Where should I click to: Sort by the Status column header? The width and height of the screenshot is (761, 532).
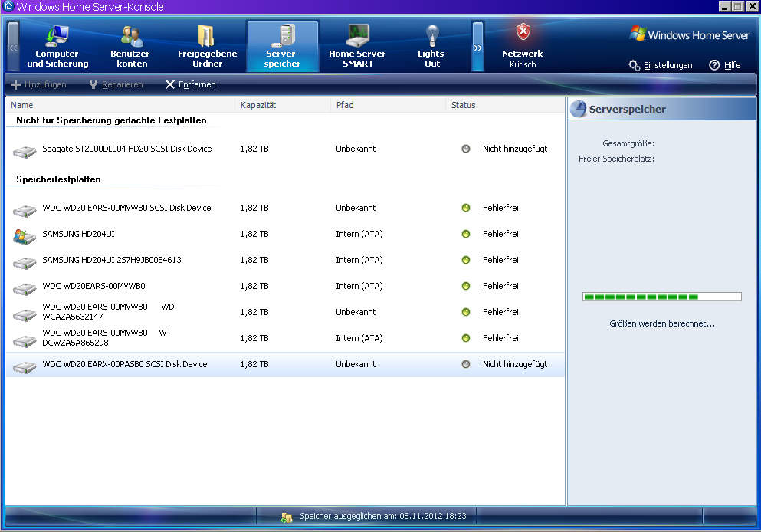pos(505,105)
